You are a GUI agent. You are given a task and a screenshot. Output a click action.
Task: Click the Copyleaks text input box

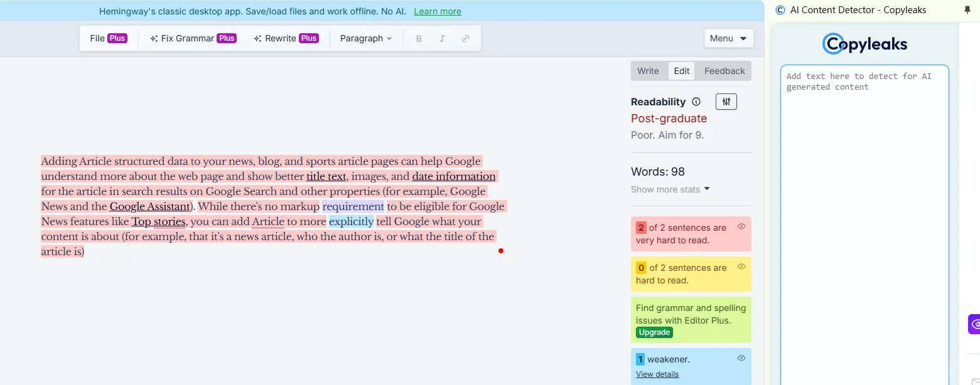click(x=864, y=224)
